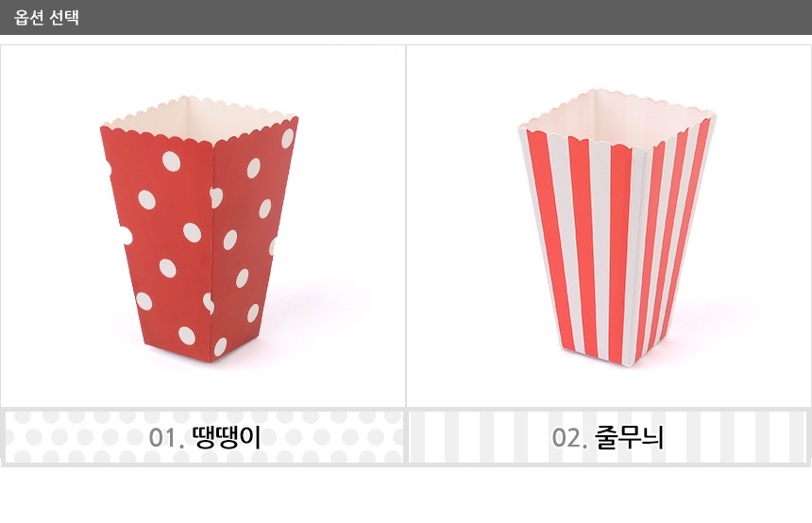
Task: Click the scalloped rim of striped box
Action: (x=617, y=116)
